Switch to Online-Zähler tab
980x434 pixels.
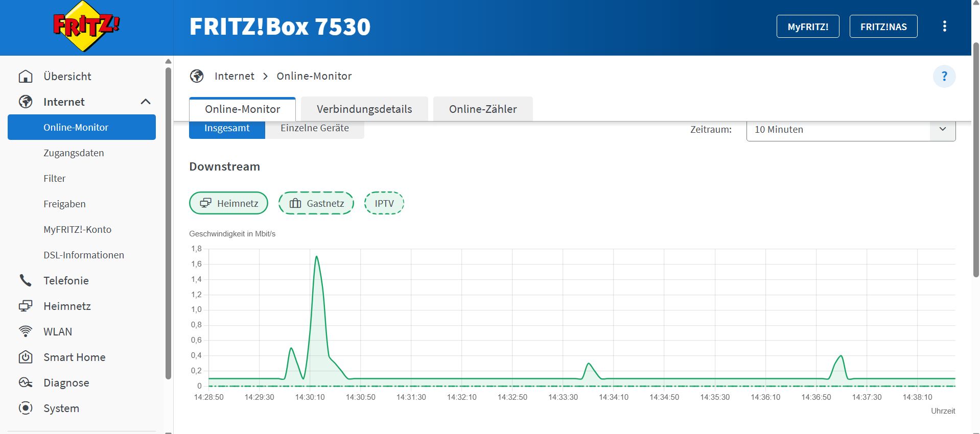tap(483, 109)
